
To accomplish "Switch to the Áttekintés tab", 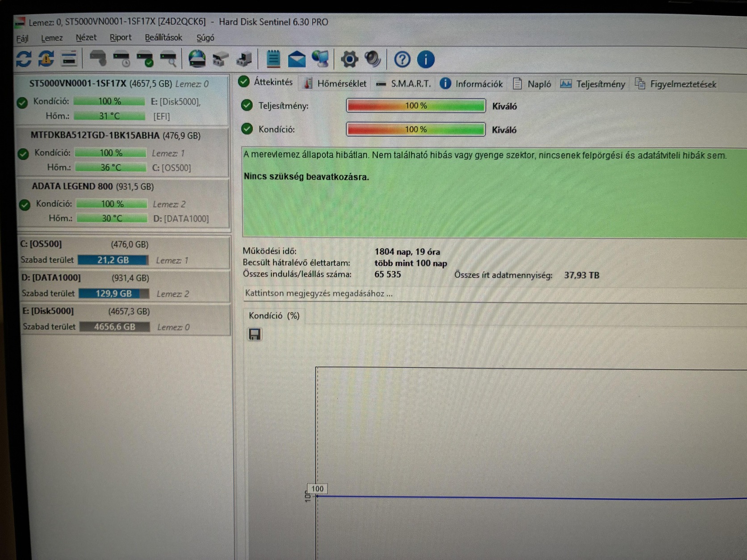I will 266,82.
